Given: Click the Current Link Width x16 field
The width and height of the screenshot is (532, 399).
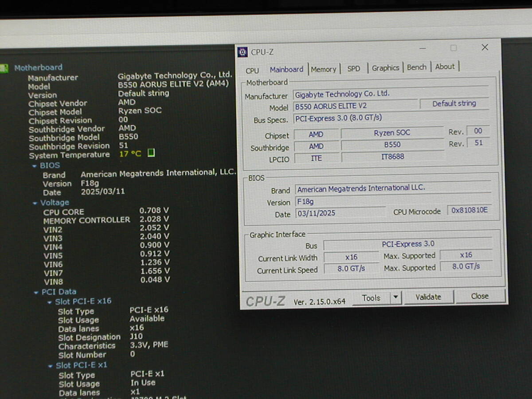Looking at the screenshot, I should tap(351, 257).
